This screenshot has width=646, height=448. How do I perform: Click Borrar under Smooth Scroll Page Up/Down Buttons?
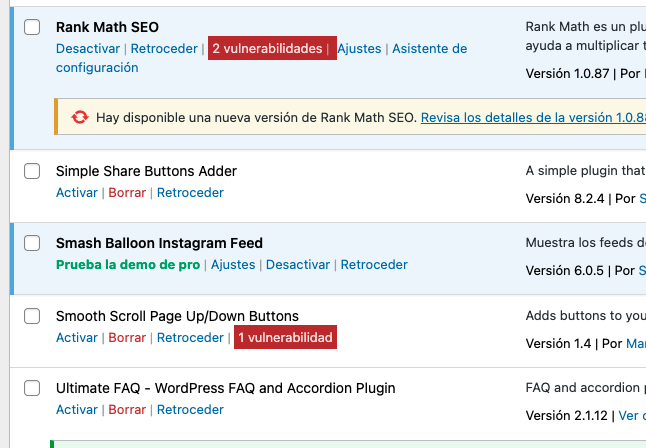pyautogui.click(x=127, y=338)
